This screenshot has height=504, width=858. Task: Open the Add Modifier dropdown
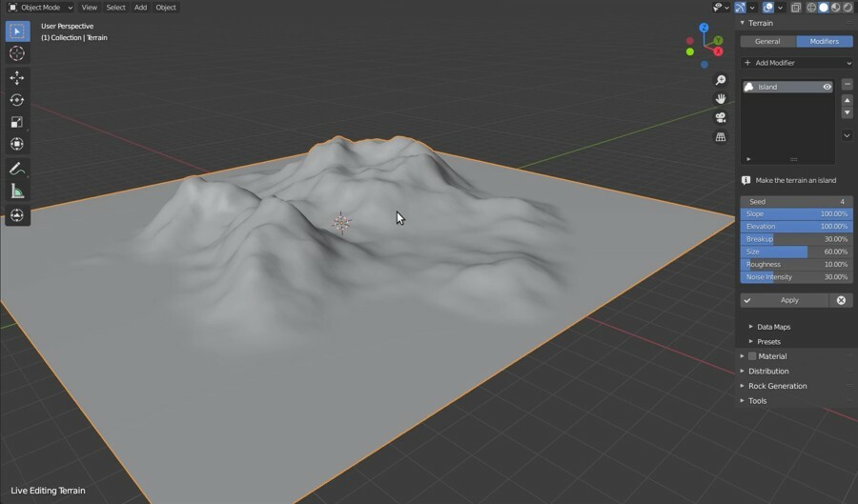pos(796,63)
